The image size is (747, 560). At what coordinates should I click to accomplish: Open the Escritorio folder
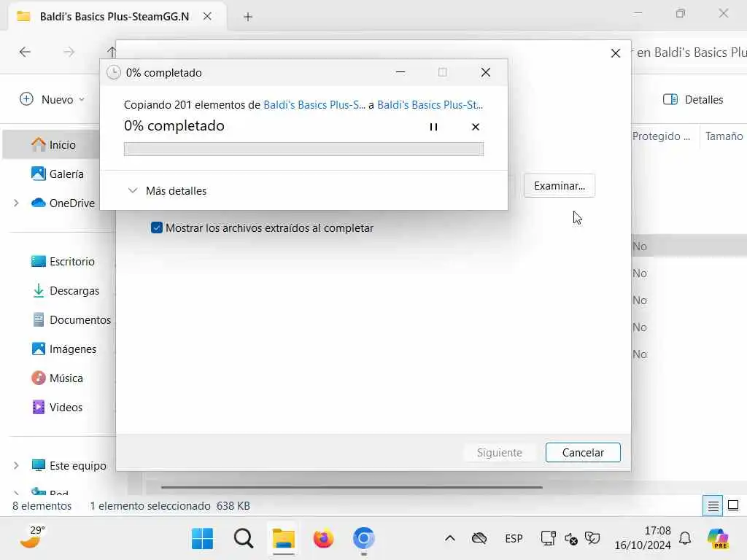(63, 262)
